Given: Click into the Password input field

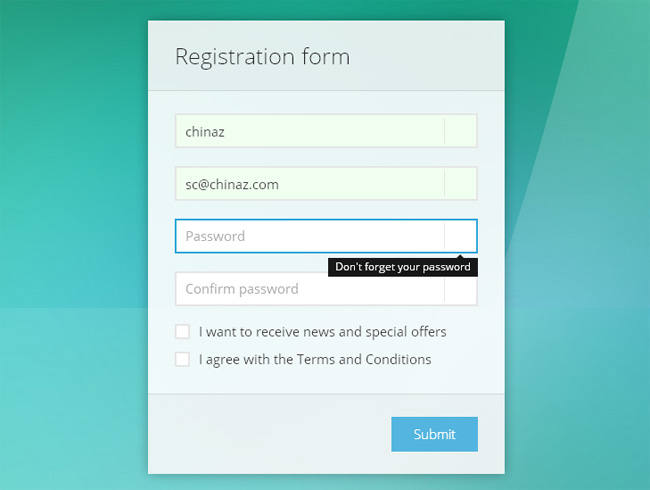Looking at the screenshot, I should coord(310,236).
